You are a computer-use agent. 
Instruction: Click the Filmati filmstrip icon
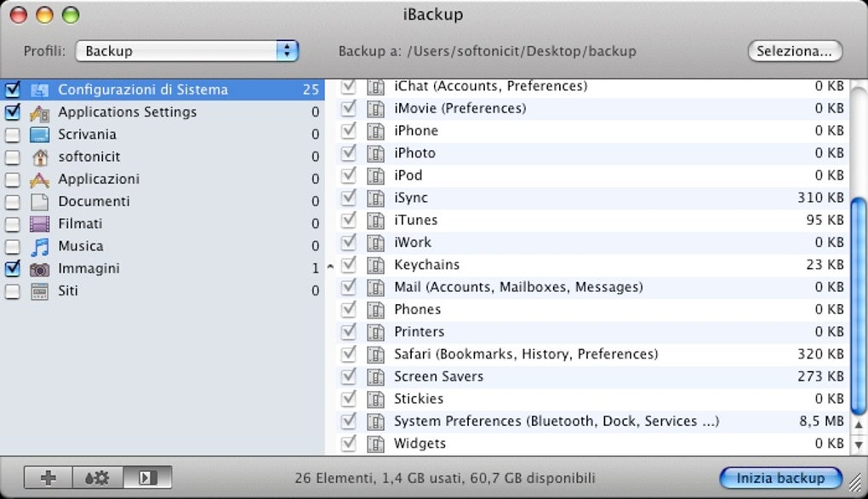pos(39,224)
